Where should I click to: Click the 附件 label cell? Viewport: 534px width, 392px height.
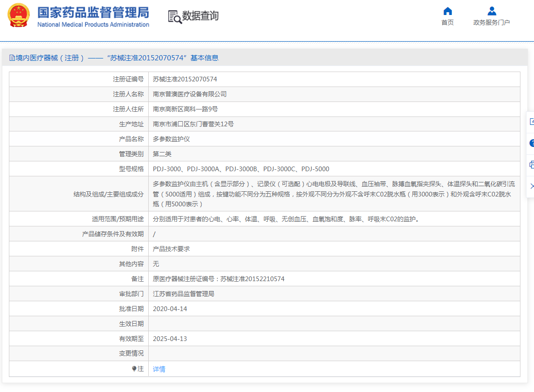pyautogui.click(x=79, y=249)
